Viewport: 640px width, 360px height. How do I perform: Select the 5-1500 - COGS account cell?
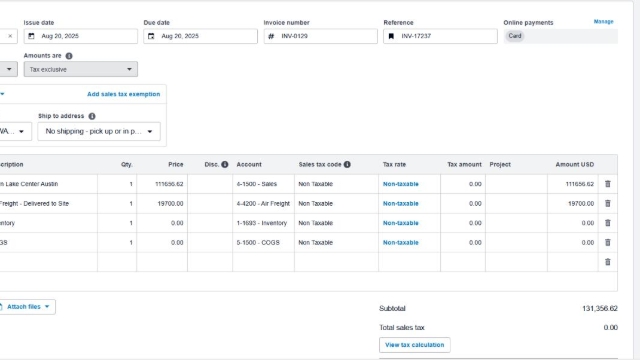point(264,243)
